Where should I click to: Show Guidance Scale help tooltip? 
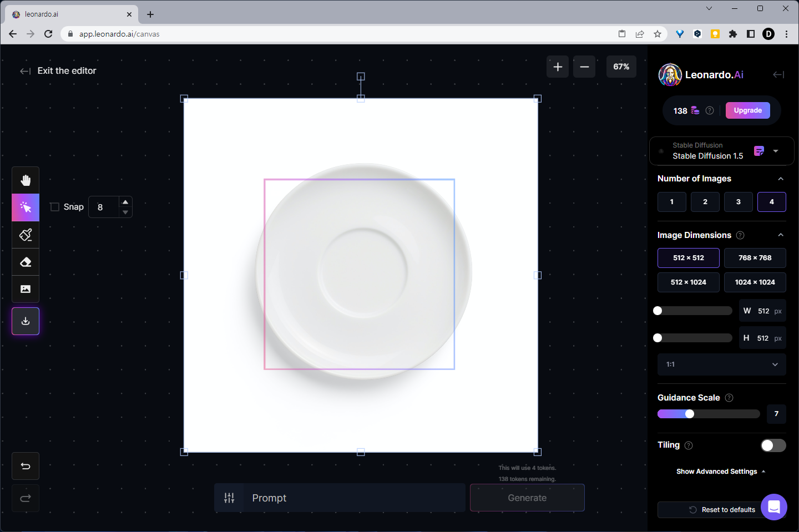point(729,398)
